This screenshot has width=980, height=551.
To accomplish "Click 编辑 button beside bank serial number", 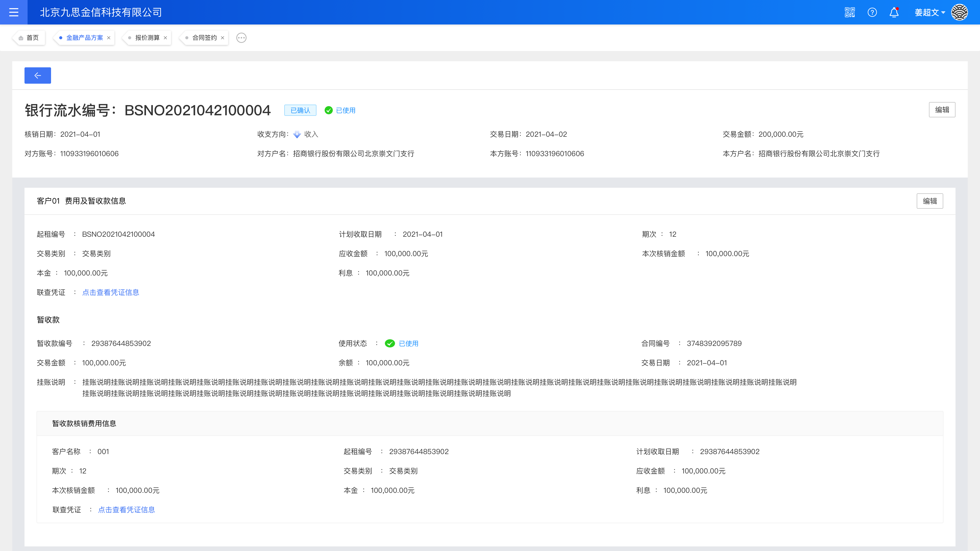I will (x=942, y=110).
